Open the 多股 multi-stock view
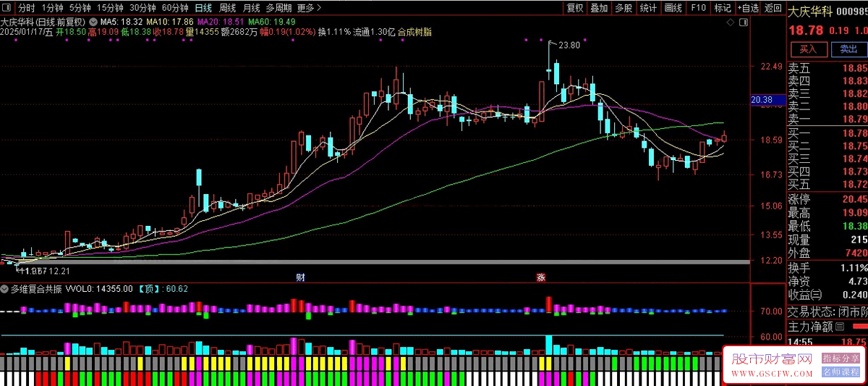Viewport: 868px width, 386px height. pyautogui.click(x=624, y=8)
